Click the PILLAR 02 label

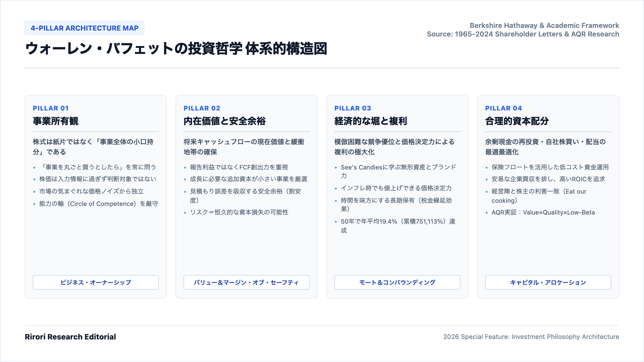click(202, 108)
